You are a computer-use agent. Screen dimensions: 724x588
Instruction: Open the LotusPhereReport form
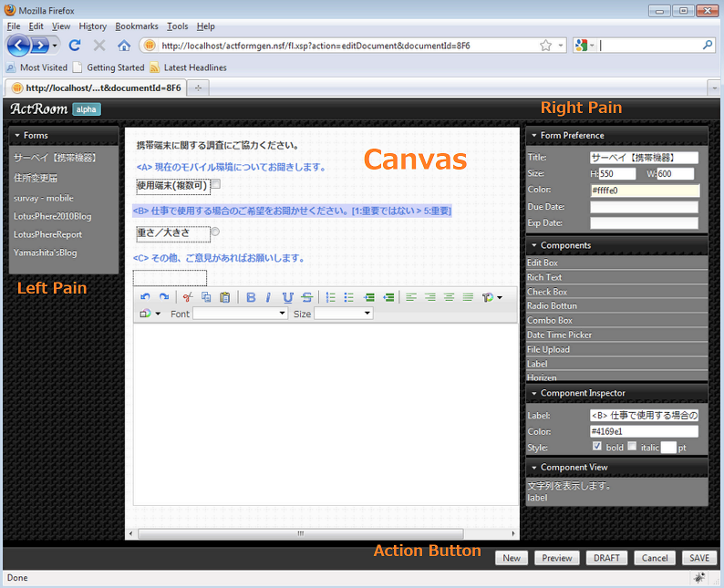[x=47, y=234]
